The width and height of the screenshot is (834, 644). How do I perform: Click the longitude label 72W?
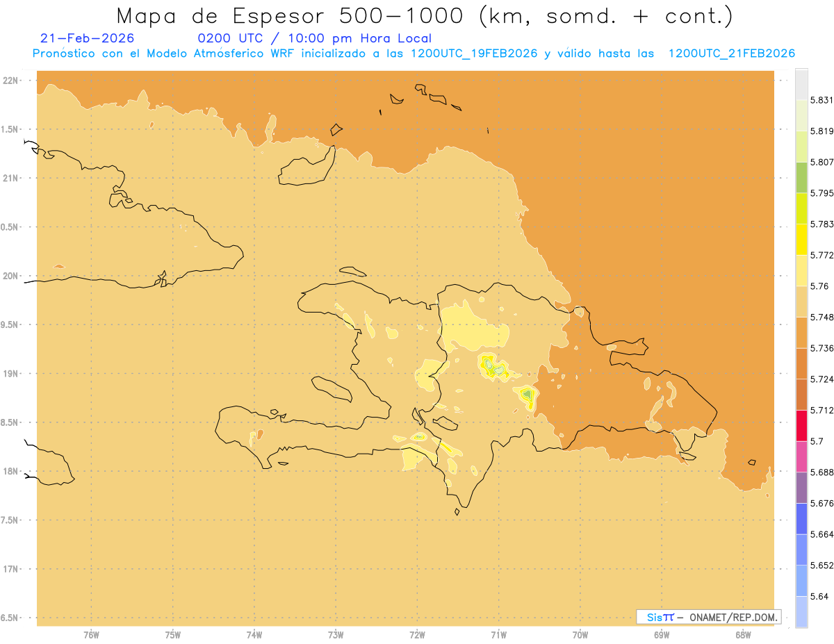point(418,634)
